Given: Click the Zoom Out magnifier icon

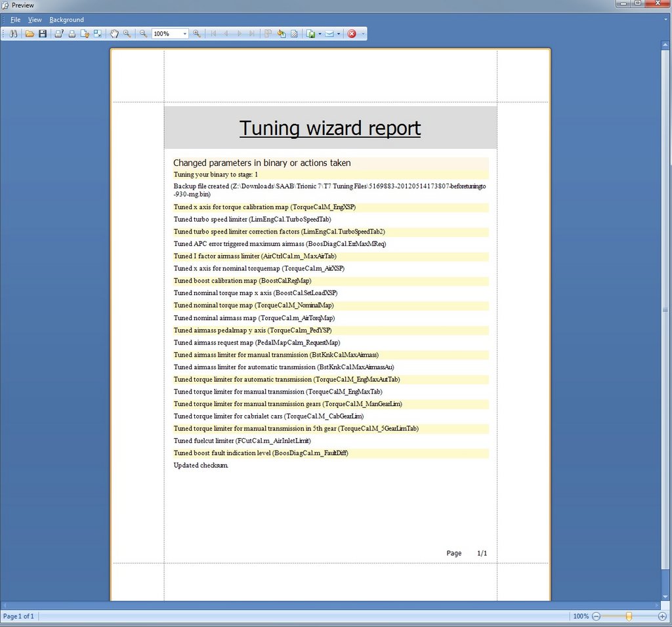Looking at the screenshot, I should click(143, 33).
